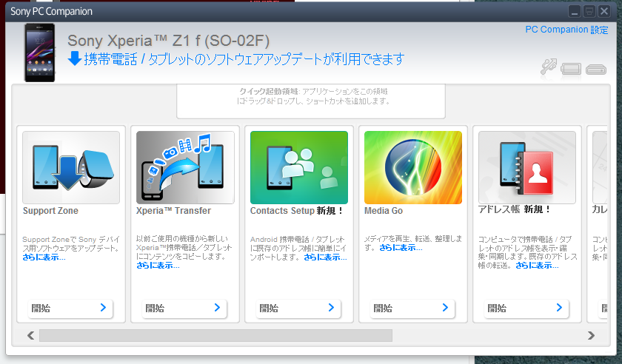The width and height of the screenshot is (622, 364).
Task: Show more for Xperia Transfer description
Action: [x=158, y=266]
